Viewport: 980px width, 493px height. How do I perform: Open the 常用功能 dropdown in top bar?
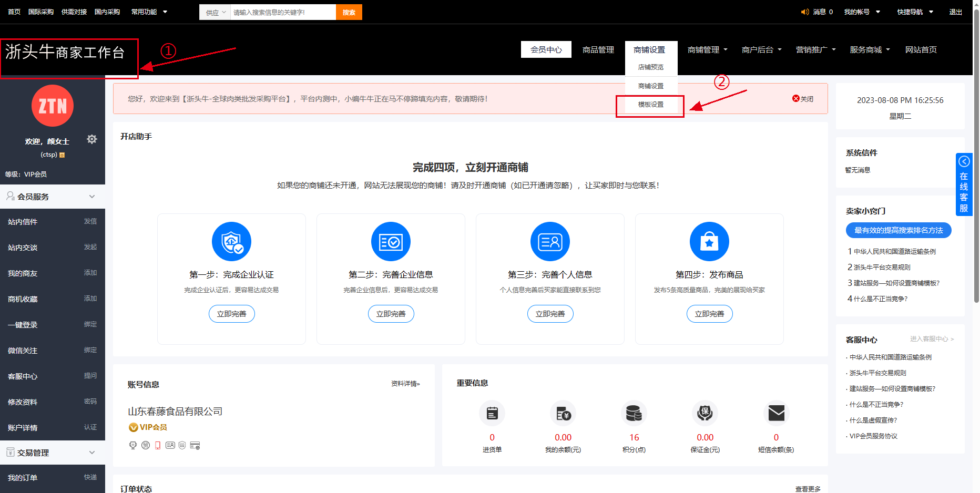coord(149,12)
